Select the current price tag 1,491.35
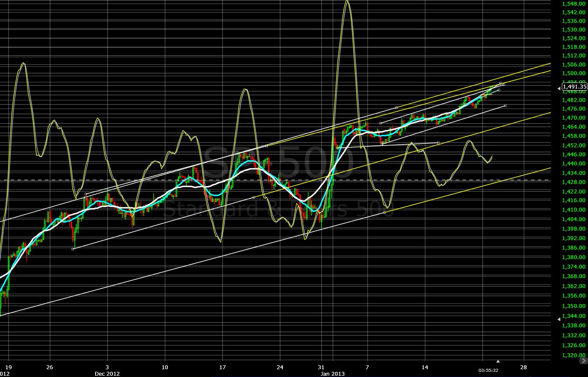The image size is (588, 377). (x=574, y=87)
